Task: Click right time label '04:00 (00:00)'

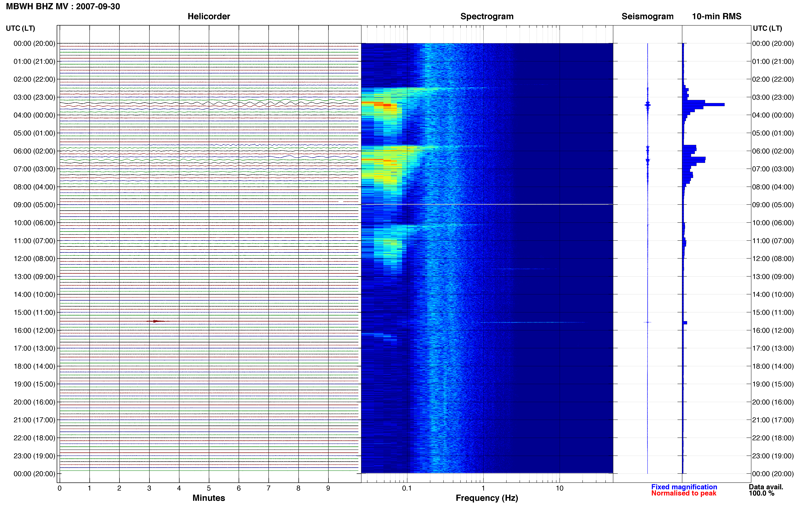Action: click(x=773, y=115)
